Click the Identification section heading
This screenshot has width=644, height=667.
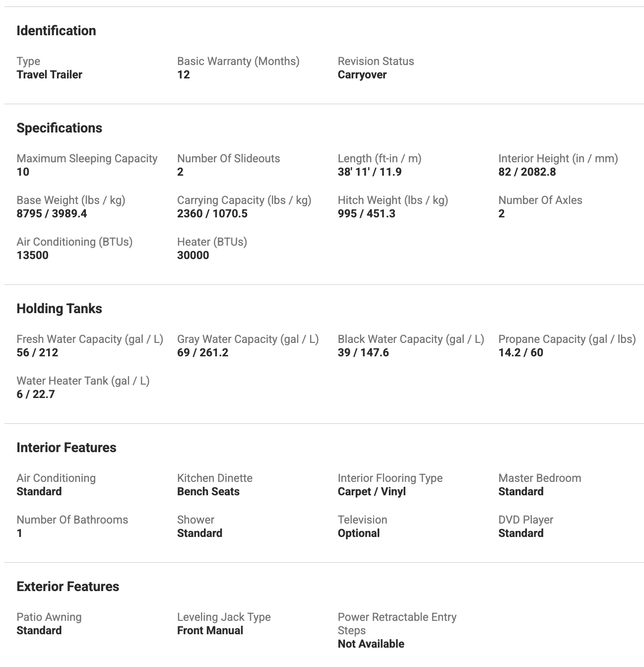point(56,31)
